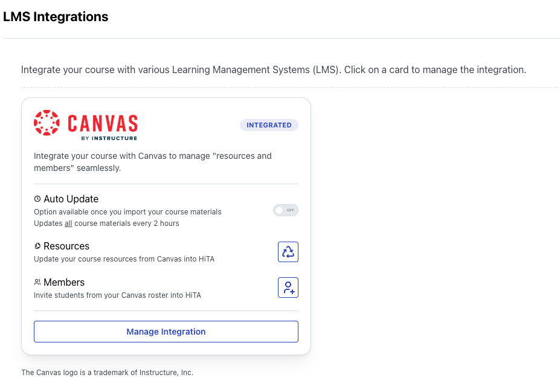The width and height of the screenshot is (560, 392).
Task: Click the LMS Integrations page heading
Action: coord(56,17)
